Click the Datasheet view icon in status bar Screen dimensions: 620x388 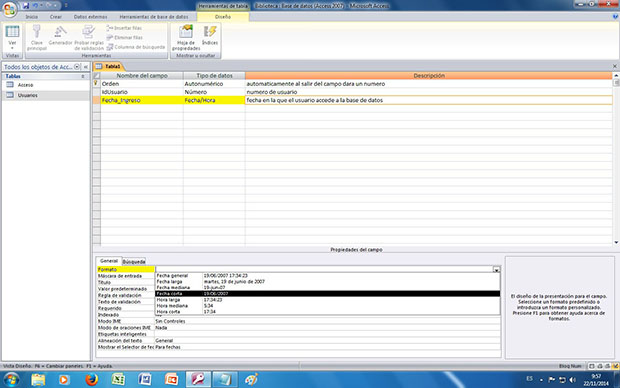click(592, 366)
